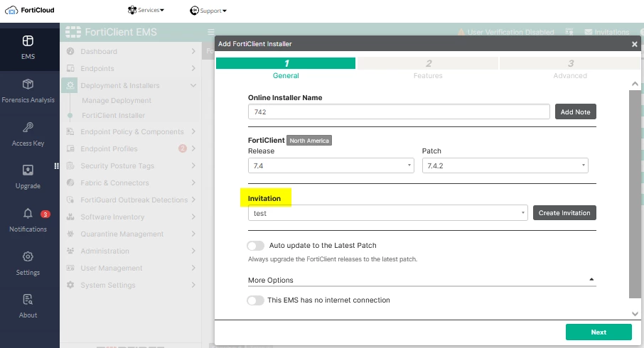Image resolution: width=644 pixels, height=348 pixels.
Task: Click the FortiCloud logo
Action: (30, 10)
